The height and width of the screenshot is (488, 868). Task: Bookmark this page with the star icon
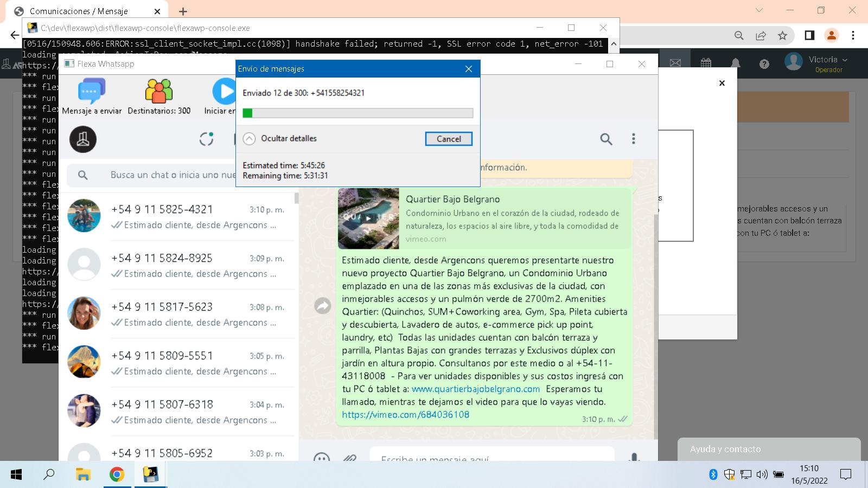pos(782,35)
